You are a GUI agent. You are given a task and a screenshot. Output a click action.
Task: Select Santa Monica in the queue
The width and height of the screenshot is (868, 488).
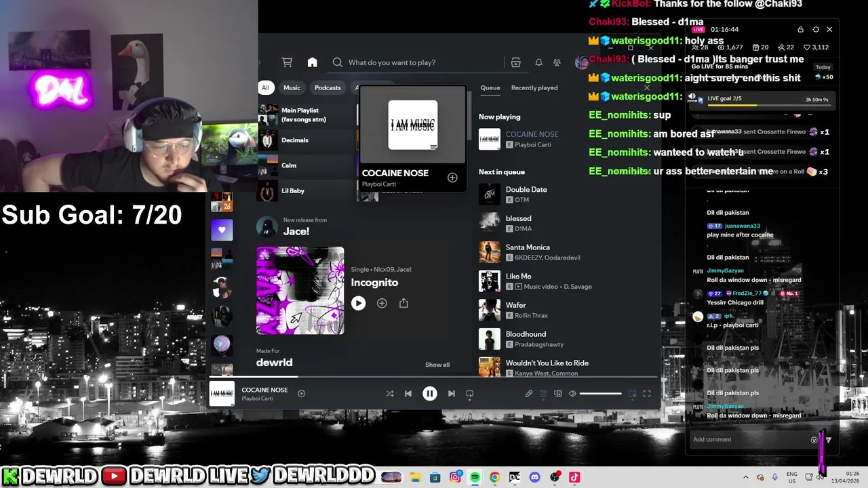563,252
